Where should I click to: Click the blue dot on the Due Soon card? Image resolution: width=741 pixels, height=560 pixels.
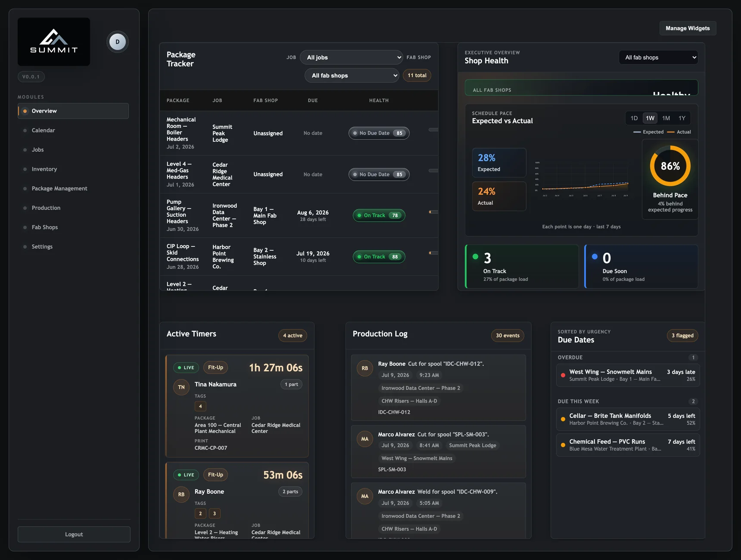(x=595, y=257)
